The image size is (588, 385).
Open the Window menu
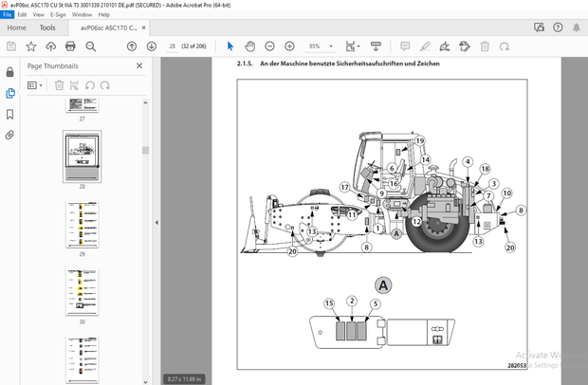pos(82,14)
